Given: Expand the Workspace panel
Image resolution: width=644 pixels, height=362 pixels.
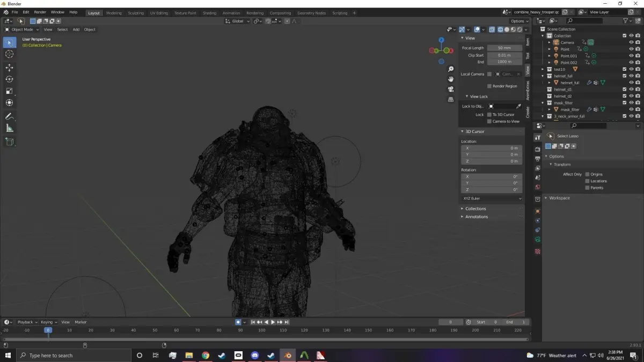Looking at the screenshot, I should tap(559, 198).
